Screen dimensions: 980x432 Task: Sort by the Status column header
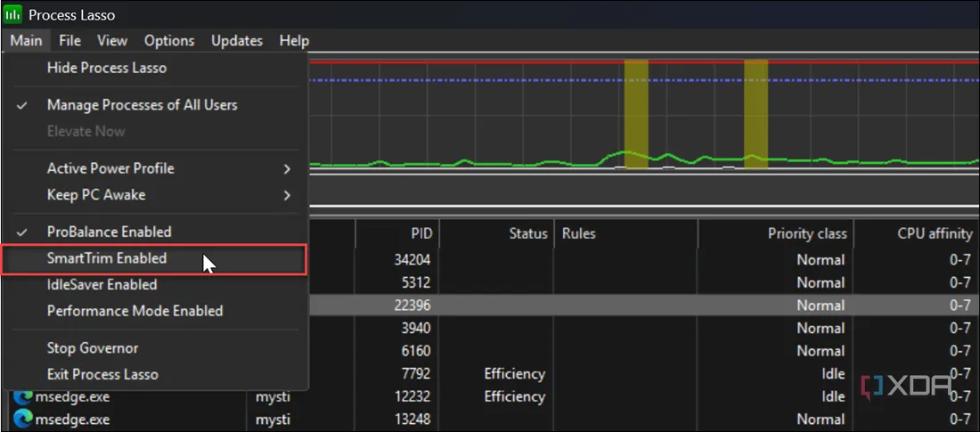click(x=495, y=234)
